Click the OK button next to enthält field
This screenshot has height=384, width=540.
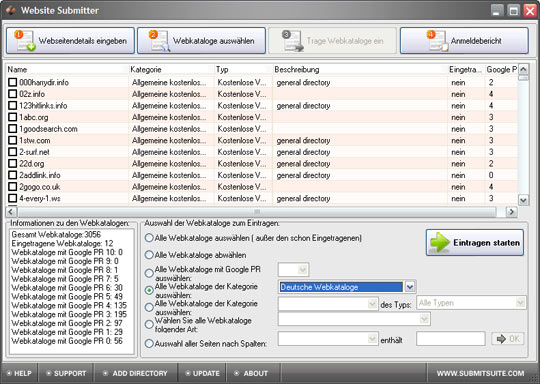(x=508, y=339)
